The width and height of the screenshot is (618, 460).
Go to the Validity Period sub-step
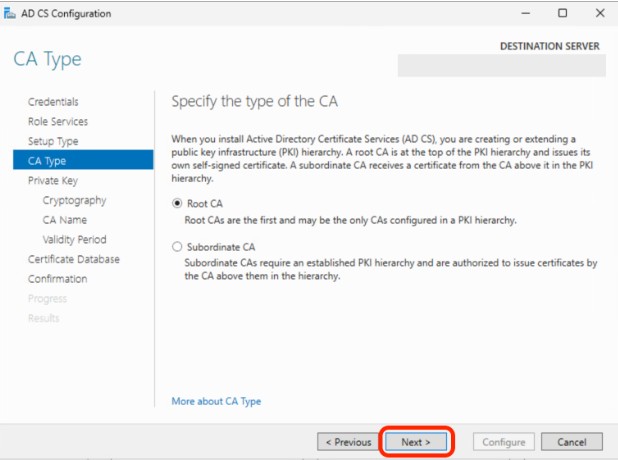[74, 239]
